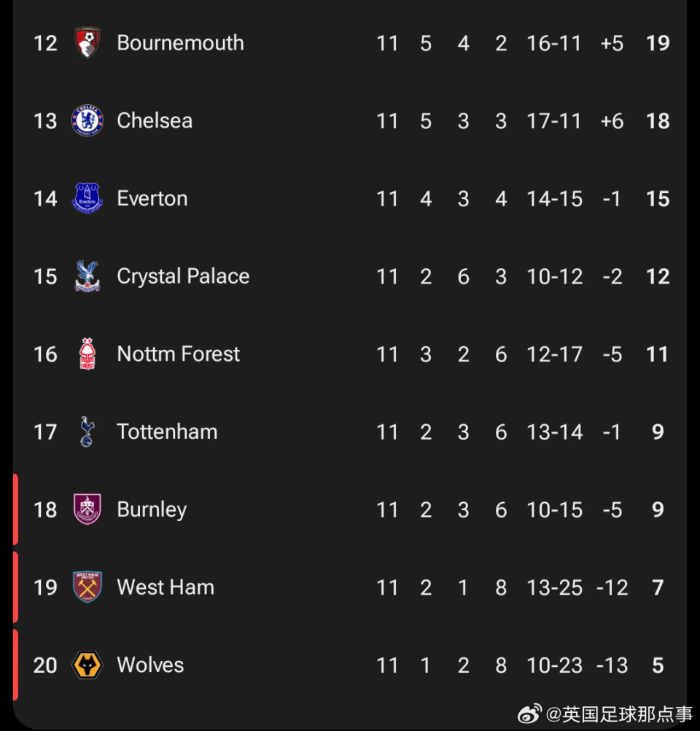Screen dimensions: 700x731
Task: Open the Wolves team name link
Action: point(150,665)
